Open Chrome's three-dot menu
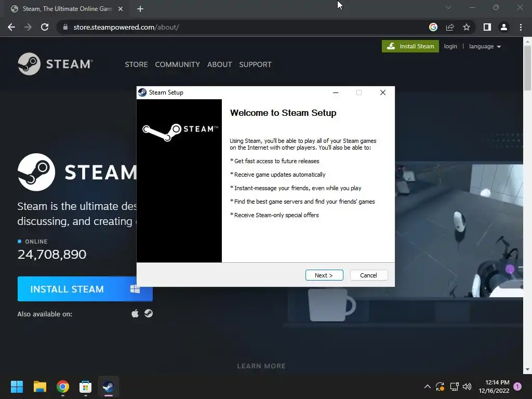This screenshot has width=532, height=399. (x=521, y=27)
